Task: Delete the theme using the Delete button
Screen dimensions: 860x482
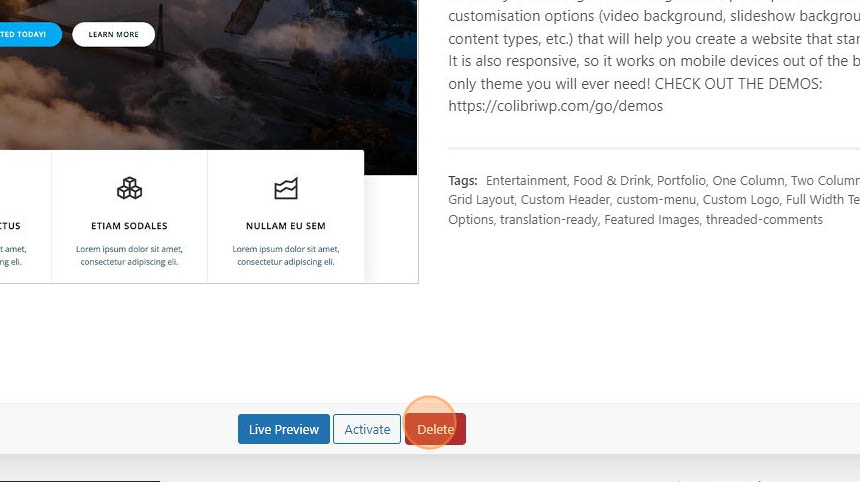Action: [435, 429]
